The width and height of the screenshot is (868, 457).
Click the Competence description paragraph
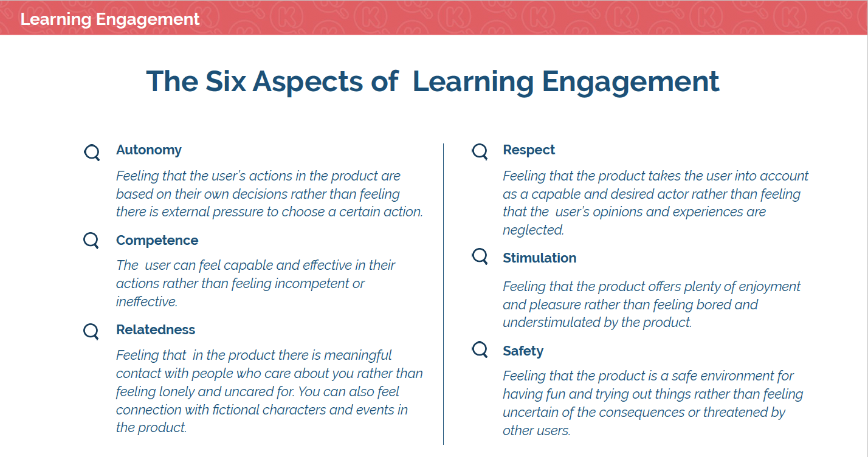256,283
